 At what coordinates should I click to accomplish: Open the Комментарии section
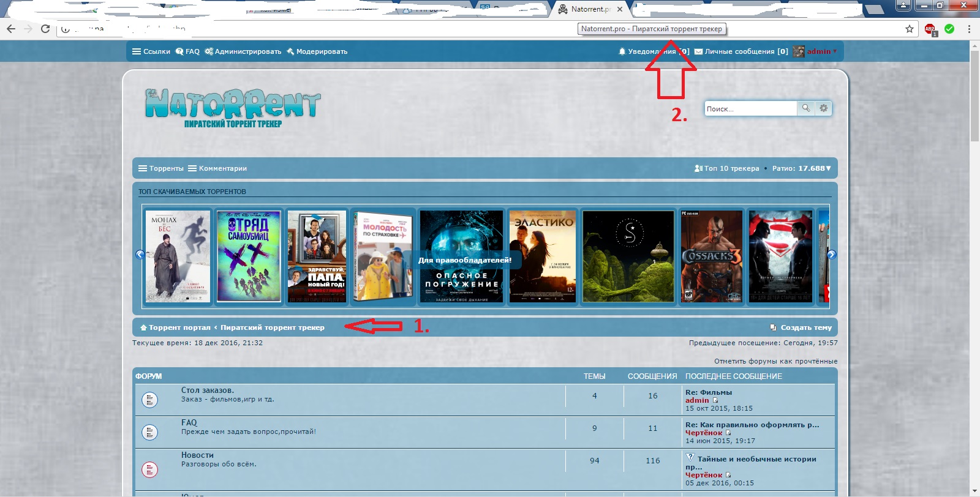(x=217, y=168)
